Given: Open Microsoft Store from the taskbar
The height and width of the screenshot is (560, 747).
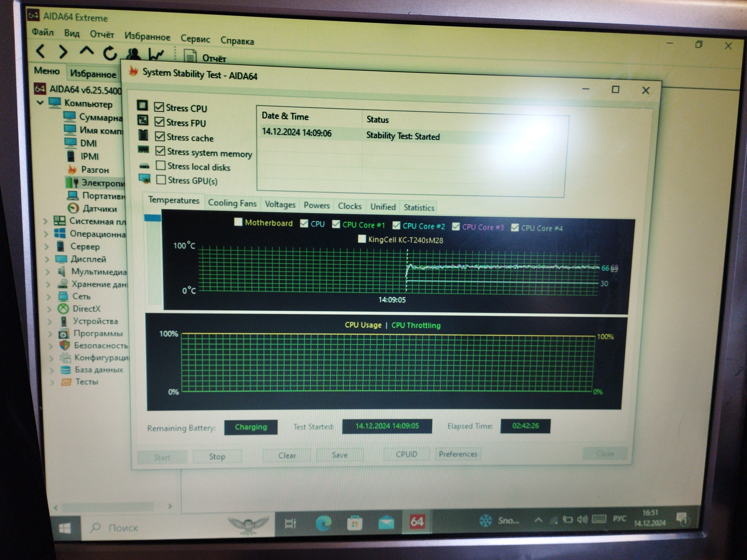Looking at the screenshot, I should pos(354,523).
